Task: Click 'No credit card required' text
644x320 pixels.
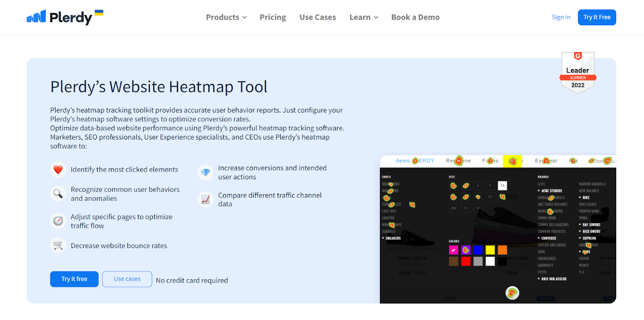Action: [x=192, y=281]
